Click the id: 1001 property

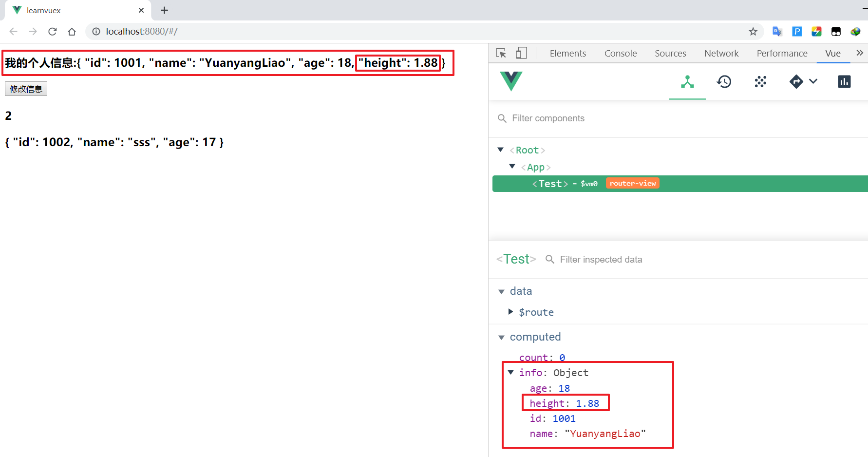point(552,419)
